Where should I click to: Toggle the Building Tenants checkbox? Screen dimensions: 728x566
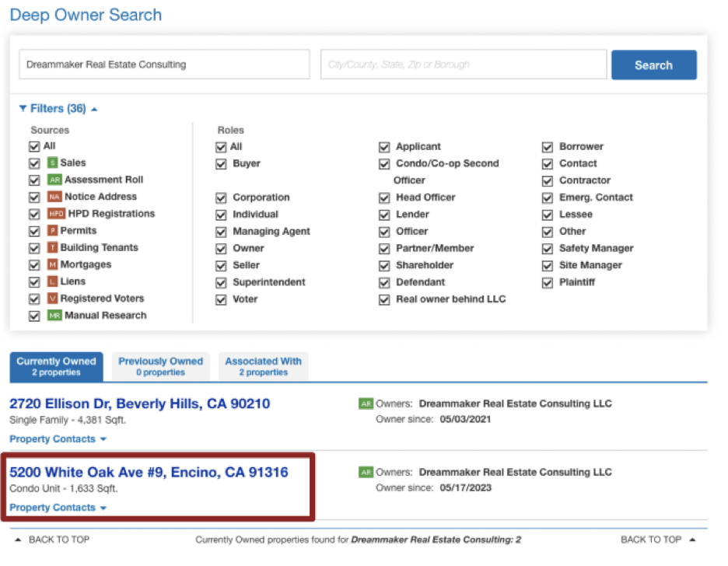[x=34, y=248]
